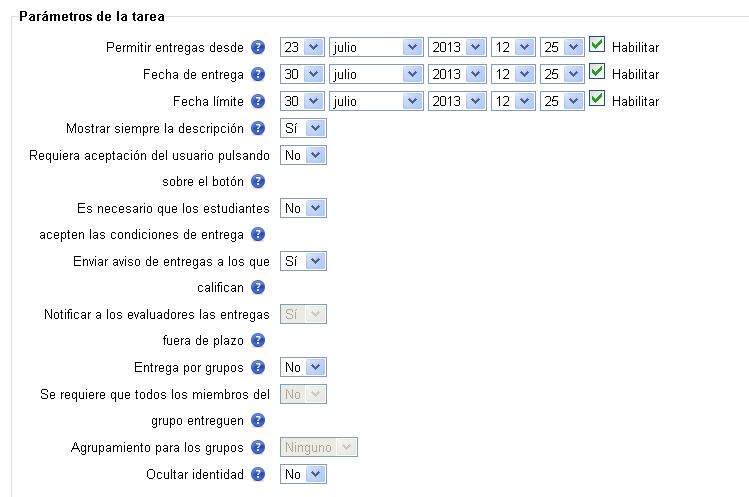Toggle Habilitar checkbox for Fecha de entrega

[597, 72]
